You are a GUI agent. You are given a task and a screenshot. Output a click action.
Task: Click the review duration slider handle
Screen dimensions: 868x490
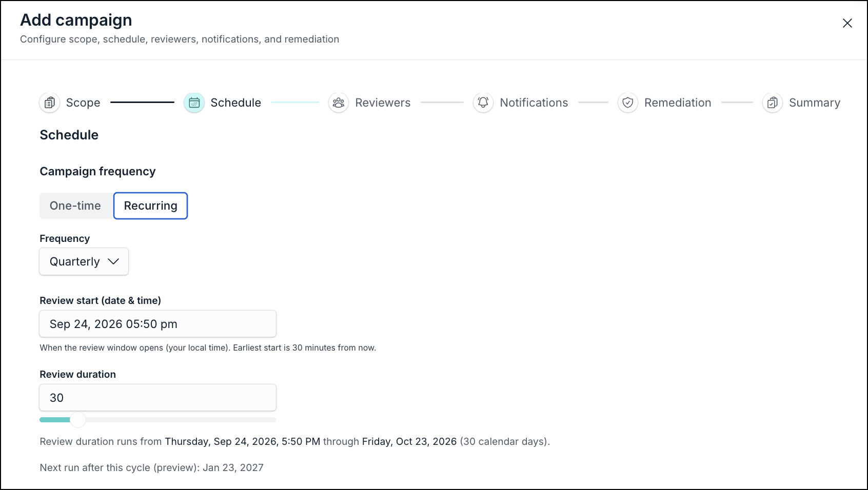tap(78, 420)
